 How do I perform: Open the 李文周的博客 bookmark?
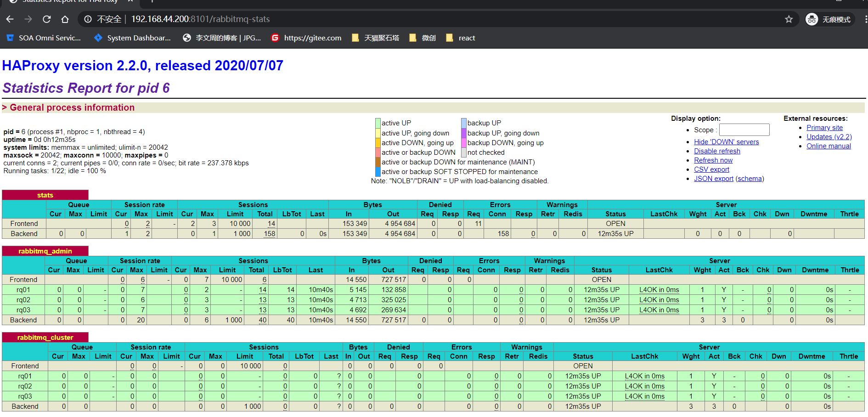pos(222,38)
